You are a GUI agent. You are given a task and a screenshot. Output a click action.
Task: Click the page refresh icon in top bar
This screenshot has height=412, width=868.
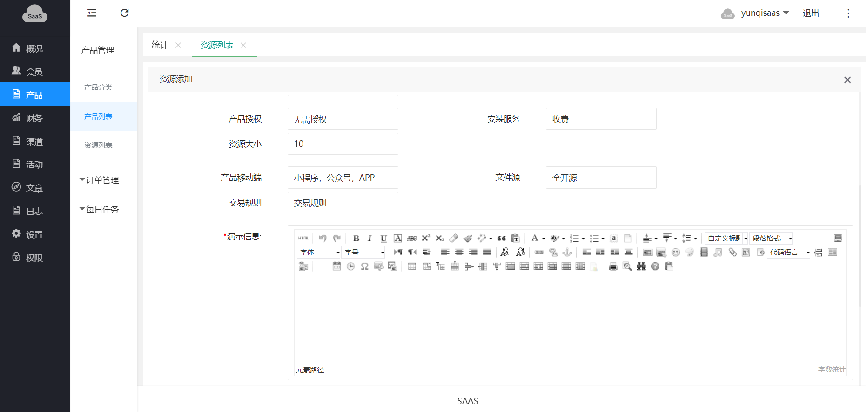[124, 13]
